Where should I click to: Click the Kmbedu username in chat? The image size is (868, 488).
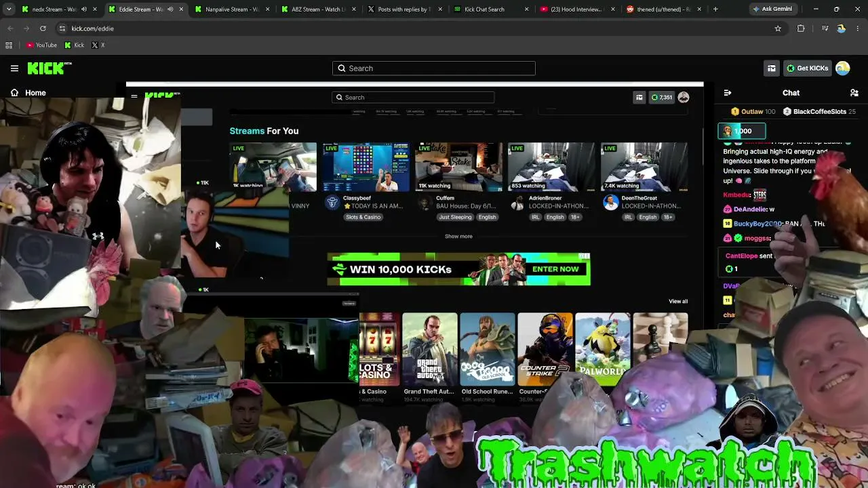click(x=736, y=195)
